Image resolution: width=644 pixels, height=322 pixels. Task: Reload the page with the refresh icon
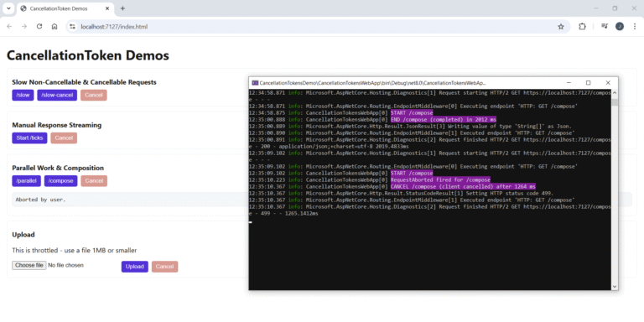(39, 27)
